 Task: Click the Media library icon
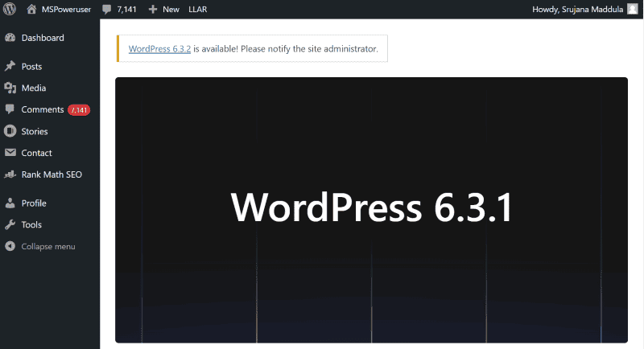coord(10,88)
